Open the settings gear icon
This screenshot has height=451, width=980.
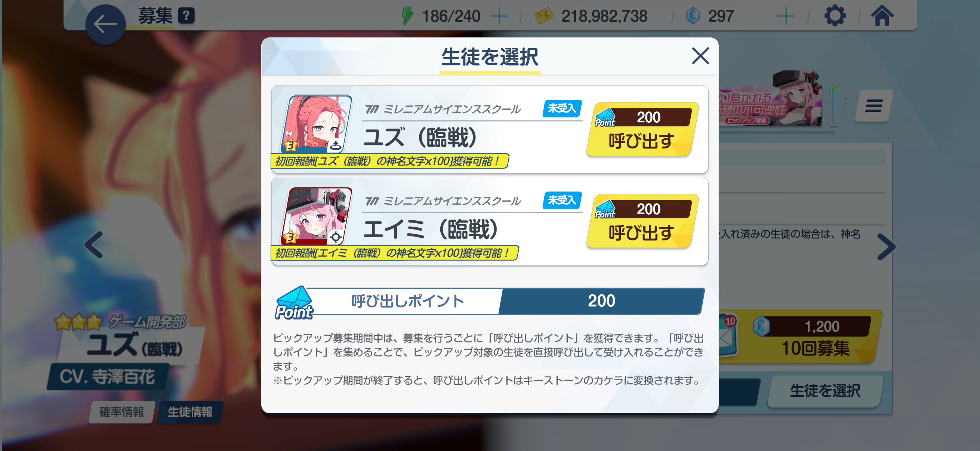835,16
